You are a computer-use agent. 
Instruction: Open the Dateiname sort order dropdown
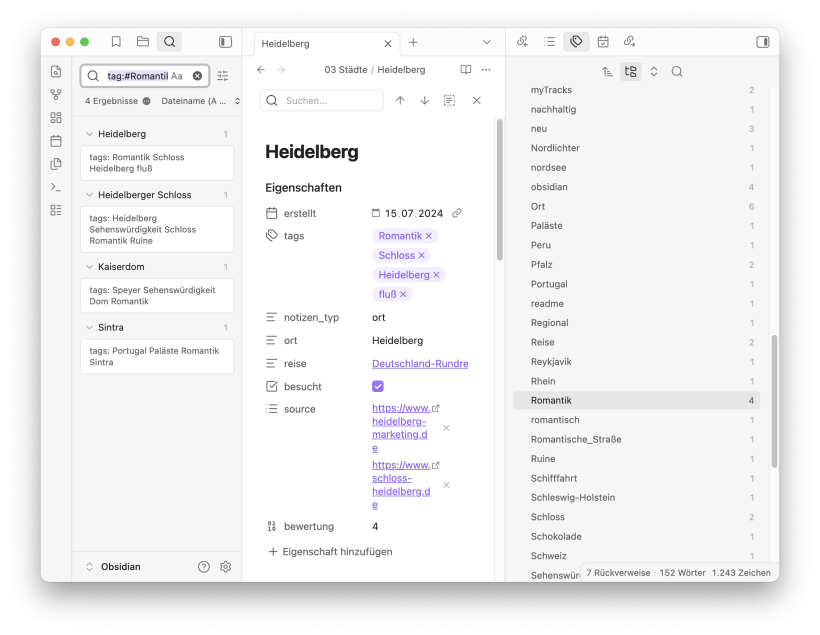coord(200,101)
